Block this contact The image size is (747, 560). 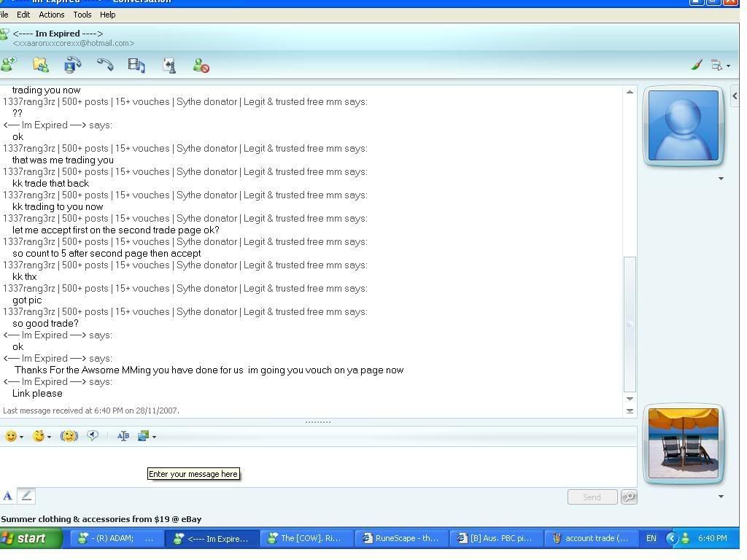tap(201, 65)
